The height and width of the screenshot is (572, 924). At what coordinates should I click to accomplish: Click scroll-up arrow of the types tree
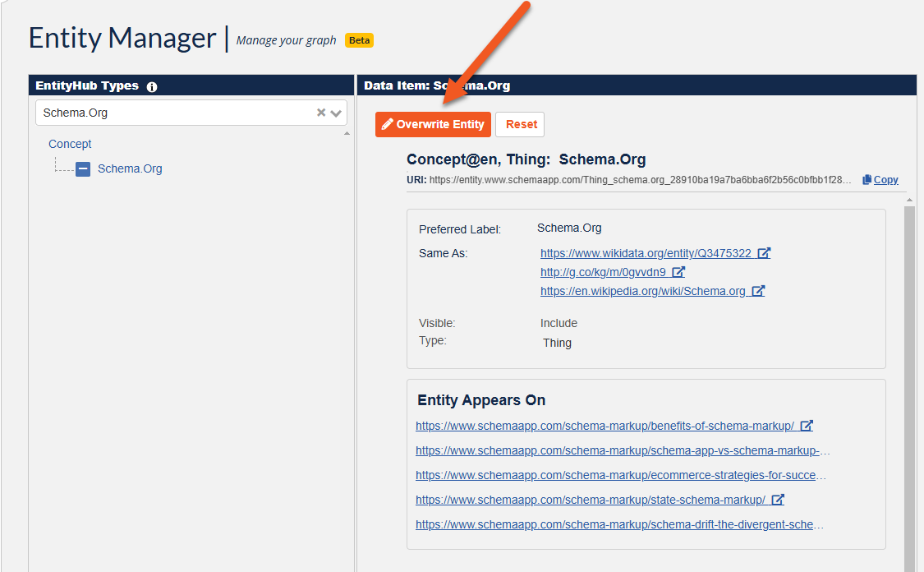click(x=347, y=133)
